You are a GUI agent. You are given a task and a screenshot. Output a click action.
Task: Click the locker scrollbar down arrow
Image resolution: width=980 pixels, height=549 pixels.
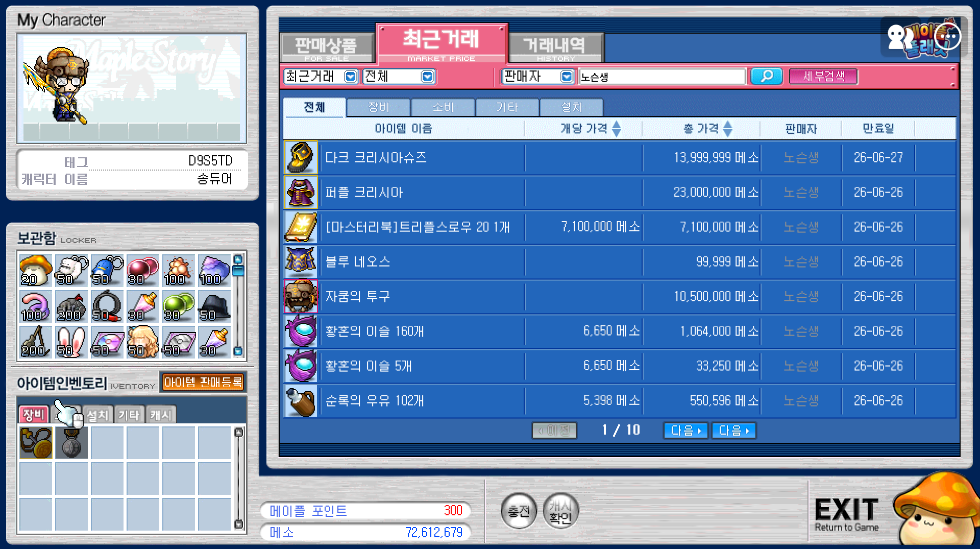(x=238, y=351)
